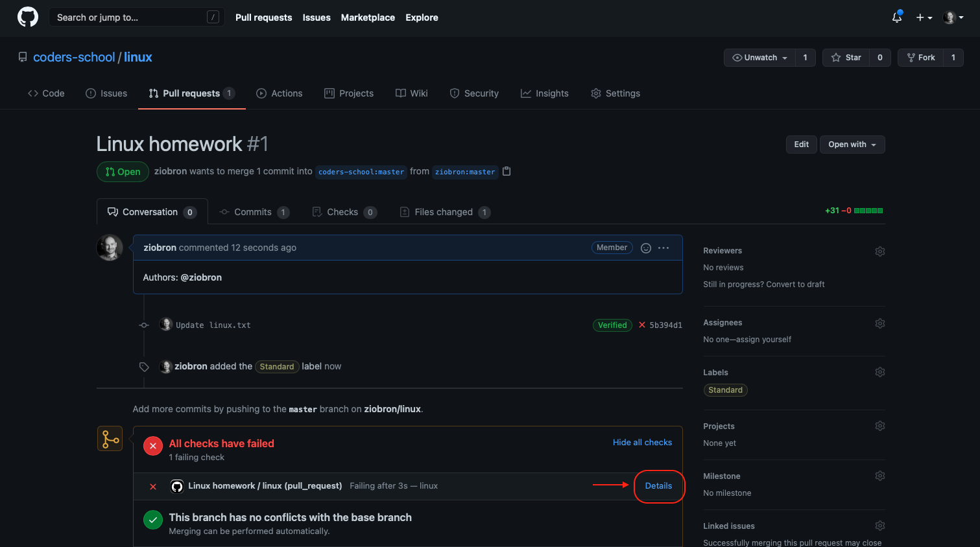This screenshot has height=547, width=980.
Task: Switch to the Actions tab
Action: [280, 93]
